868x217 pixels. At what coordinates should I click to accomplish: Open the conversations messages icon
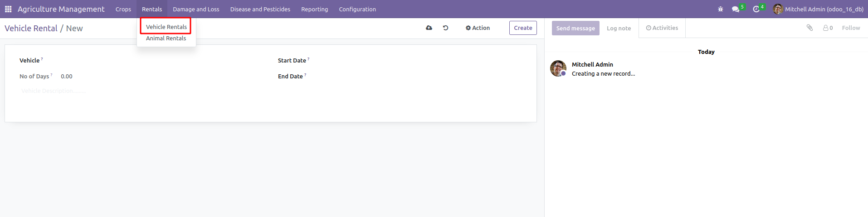[x=736, y=9]
